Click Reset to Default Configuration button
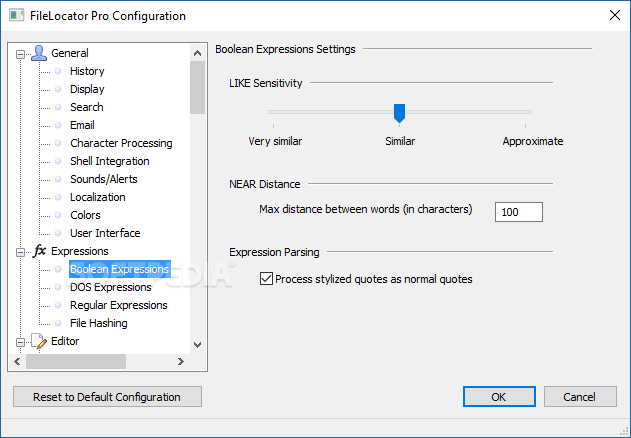 click(107, 397)
